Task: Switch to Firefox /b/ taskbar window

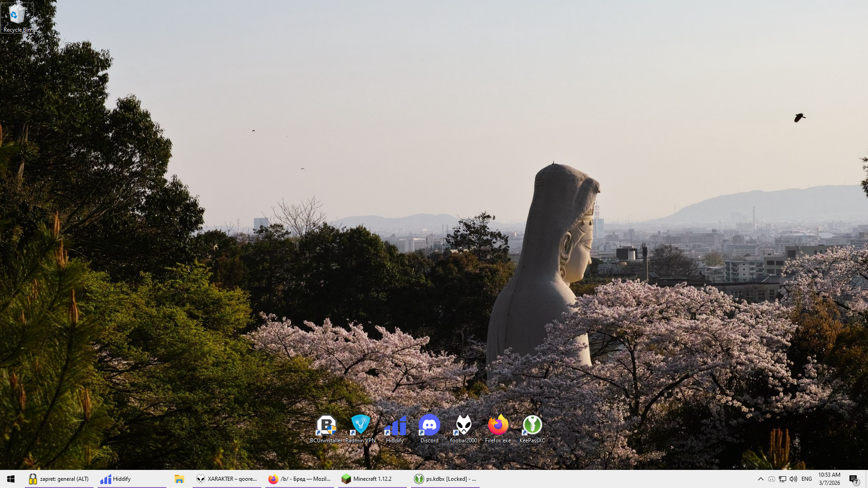Action: coord(300,479)
